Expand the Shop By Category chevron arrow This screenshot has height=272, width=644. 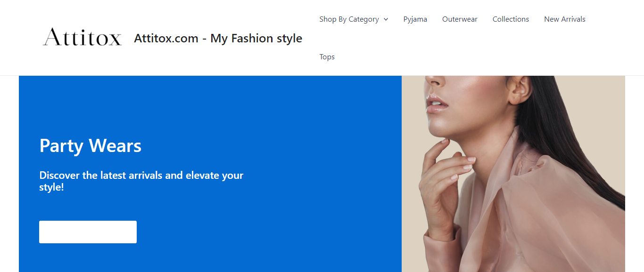[386, 19]
